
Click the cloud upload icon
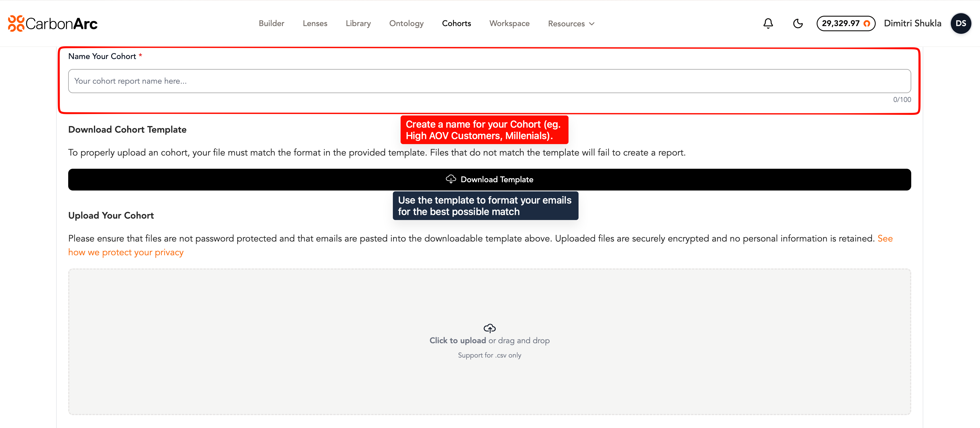point(489,328)
